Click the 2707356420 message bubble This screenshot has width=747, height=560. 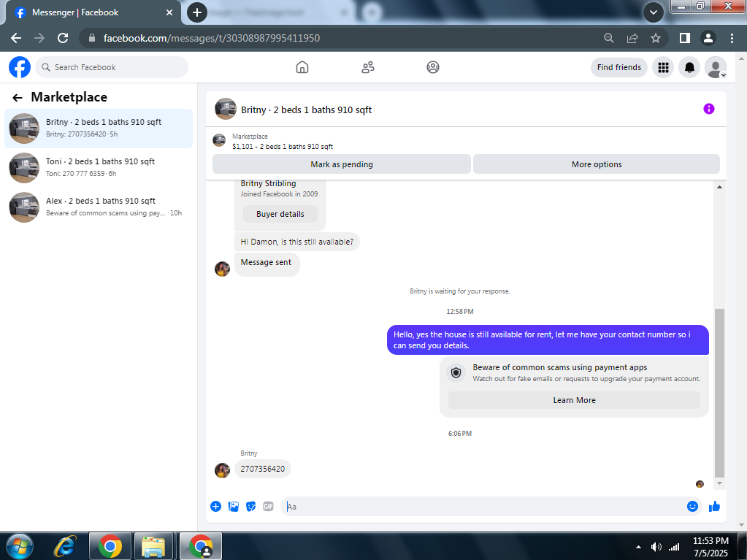(262, 469)
